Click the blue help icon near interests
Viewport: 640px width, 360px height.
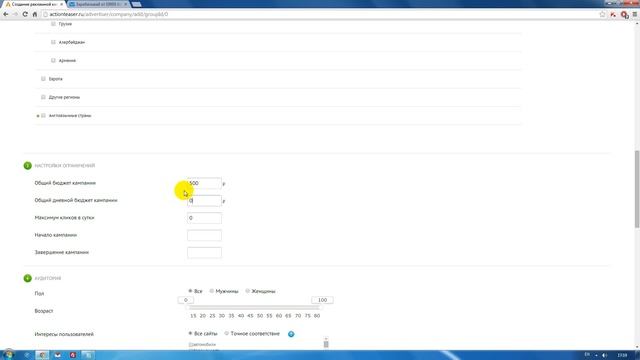coord(291,334)
